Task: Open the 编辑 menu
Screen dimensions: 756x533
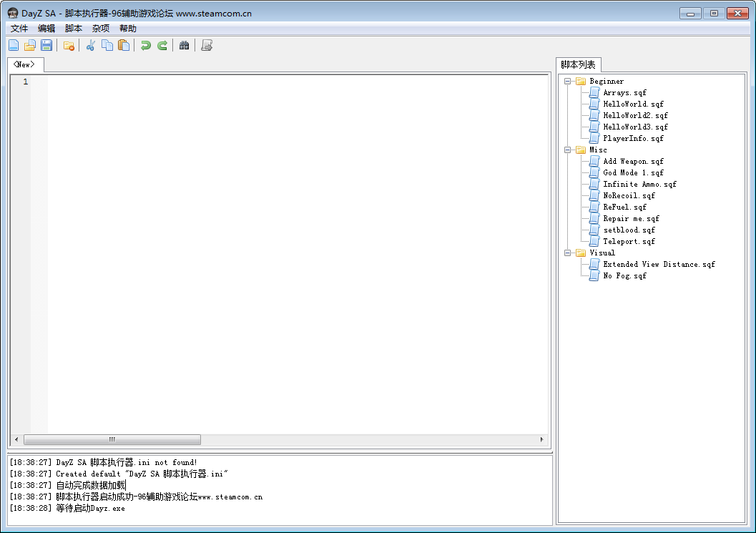Action: click(46, 29)
